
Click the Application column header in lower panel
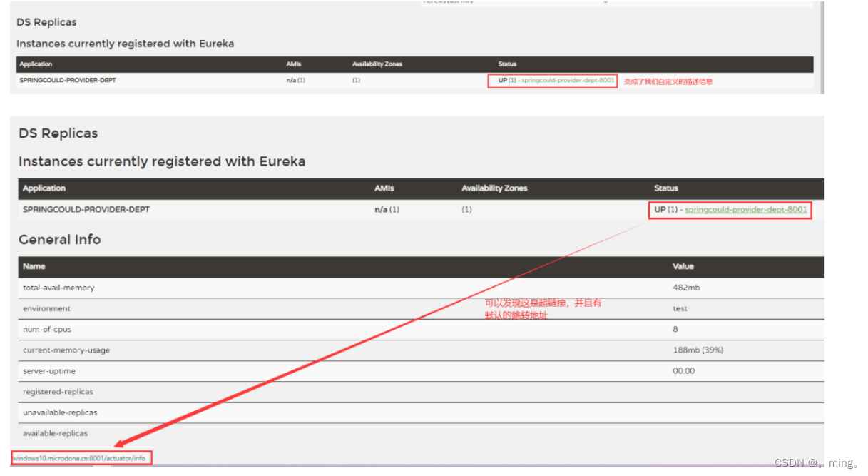44,188
